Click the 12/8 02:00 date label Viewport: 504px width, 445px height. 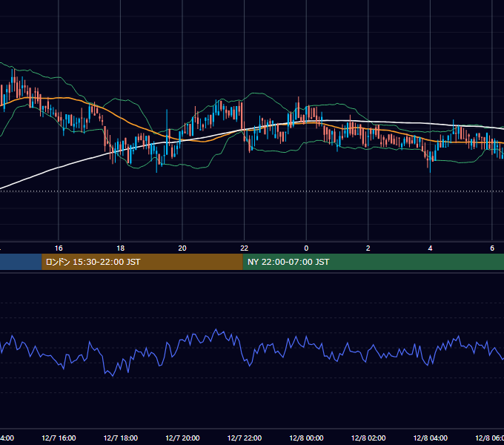[x=368, y=438]
